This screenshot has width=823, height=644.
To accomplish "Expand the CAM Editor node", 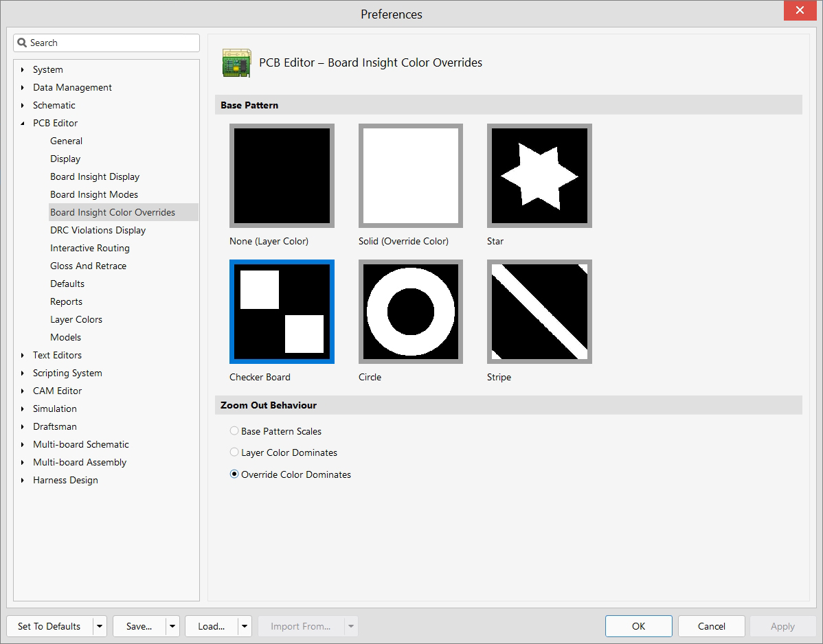I will (23, 391).
